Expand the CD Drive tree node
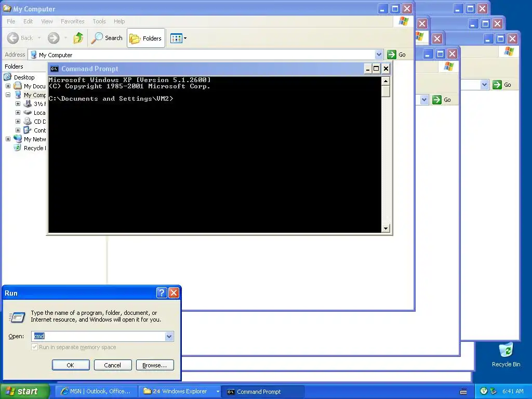This screenshot has height=399, width=532. coord(18,122)
